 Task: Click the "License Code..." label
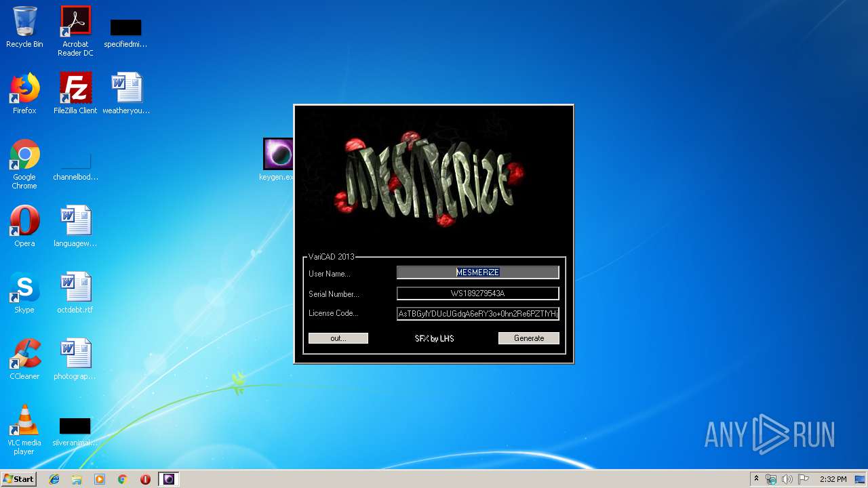(x=333, y=313)
